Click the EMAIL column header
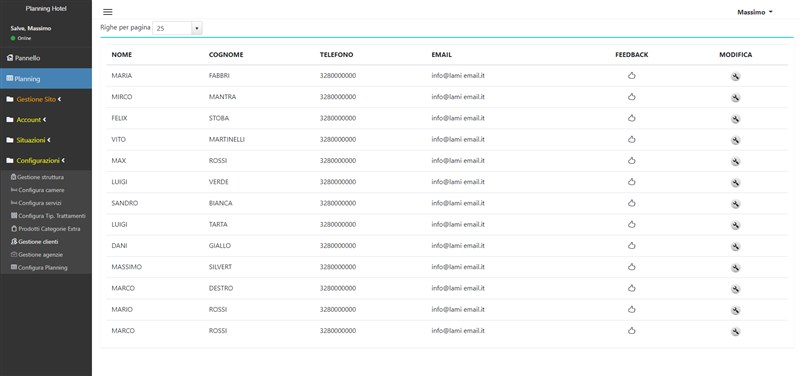This screenshot has height=376, width=800. (x=442, y=55)
